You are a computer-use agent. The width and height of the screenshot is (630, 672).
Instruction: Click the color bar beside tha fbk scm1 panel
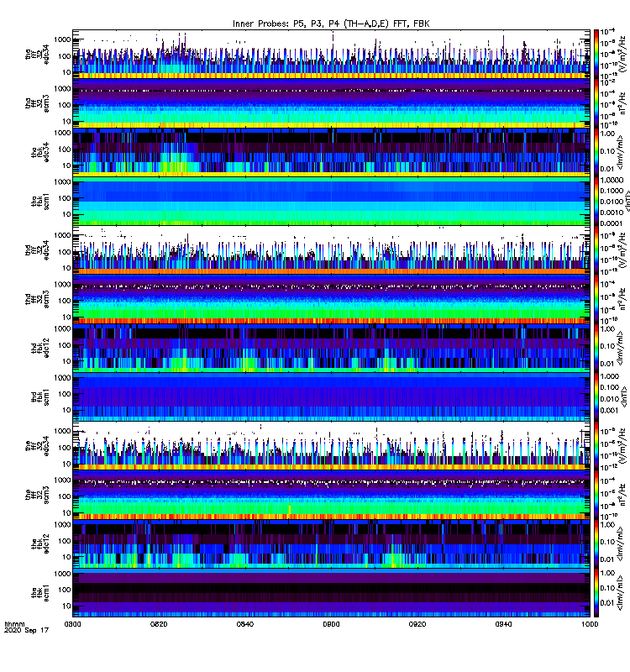tap(596, 202)
